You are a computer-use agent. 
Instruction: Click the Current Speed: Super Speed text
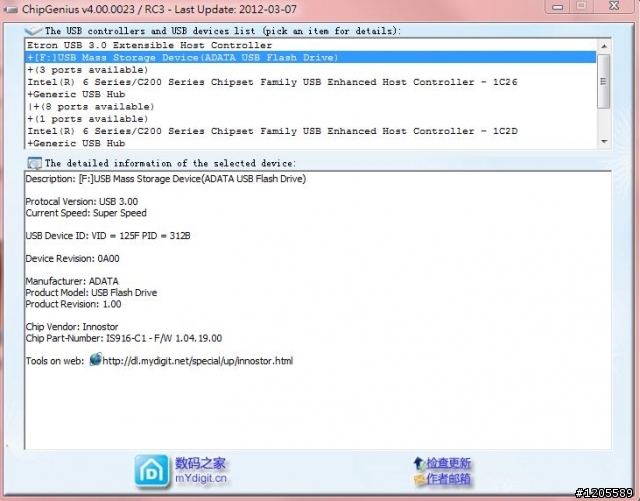point(86,213)
